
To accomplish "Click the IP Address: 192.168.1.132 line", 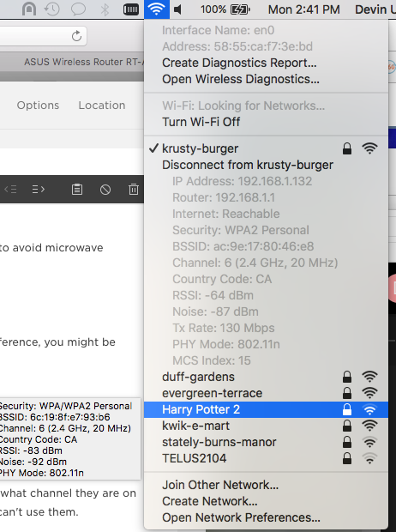I will pyautogui.click(x=242, y=181).
